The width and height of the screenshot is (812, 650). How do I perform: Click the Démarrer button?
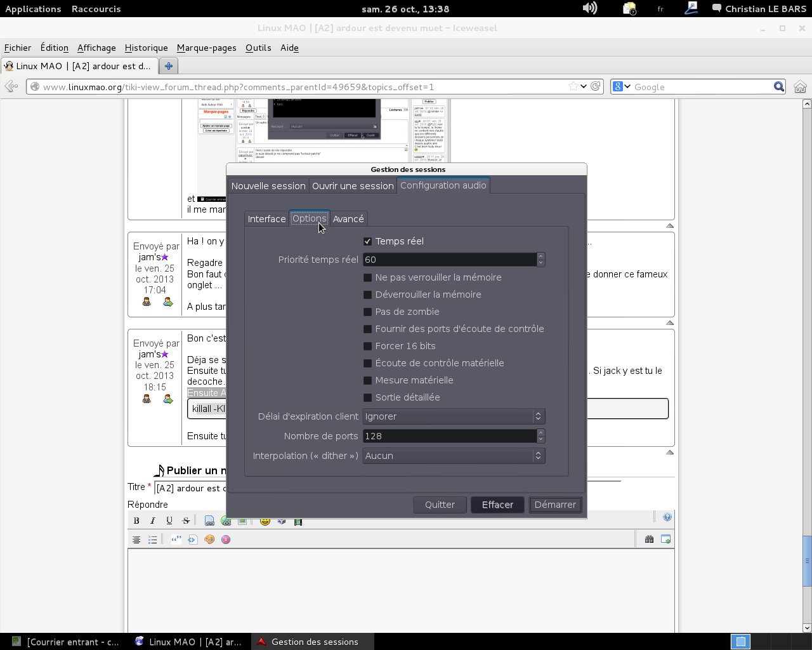(555, 505)
